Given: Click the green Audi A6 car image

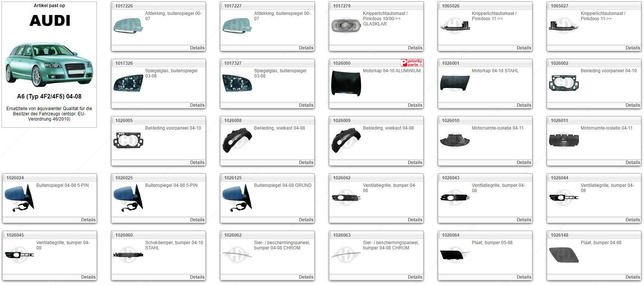Looking at the screenshot, I should tap(49, 64).
